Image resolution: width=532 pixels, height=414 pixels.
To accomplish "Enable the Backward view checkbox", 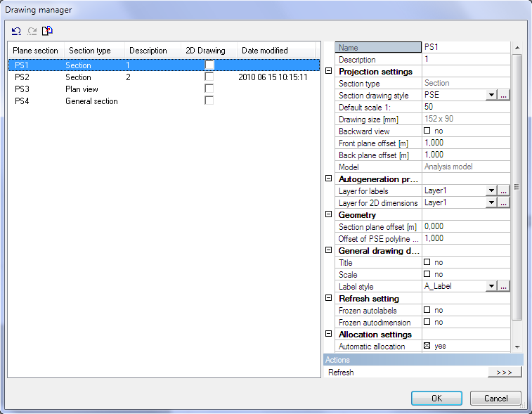I will pos(427,131).
